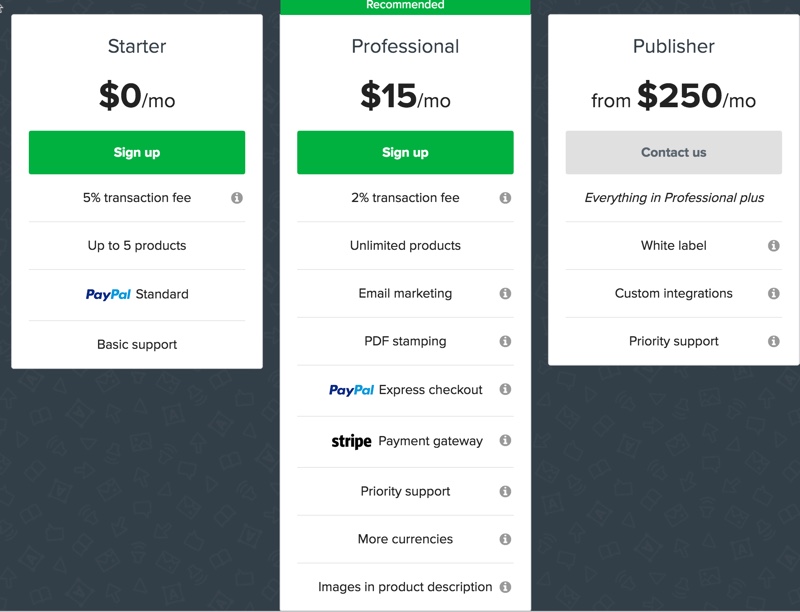The image size is (800, 612).
Task: Click the PDF stamping info icon
Action: (505, 341)
